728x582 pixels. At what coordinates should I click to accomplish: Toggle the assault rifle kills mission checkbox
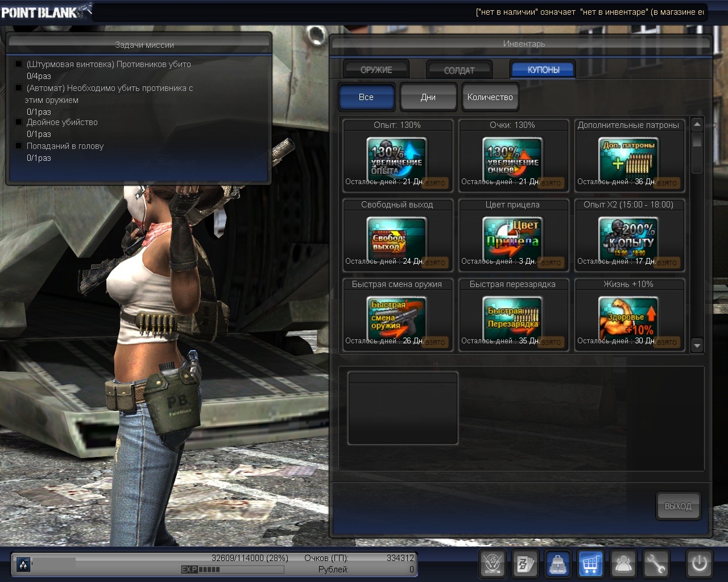(x=19, y=64)
